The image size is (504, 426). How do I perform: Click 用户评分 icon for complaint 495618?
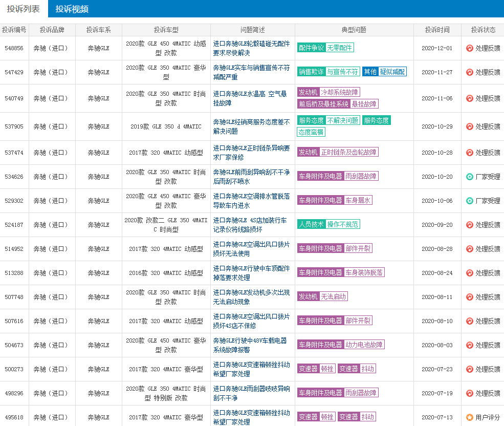coord(470,417)
